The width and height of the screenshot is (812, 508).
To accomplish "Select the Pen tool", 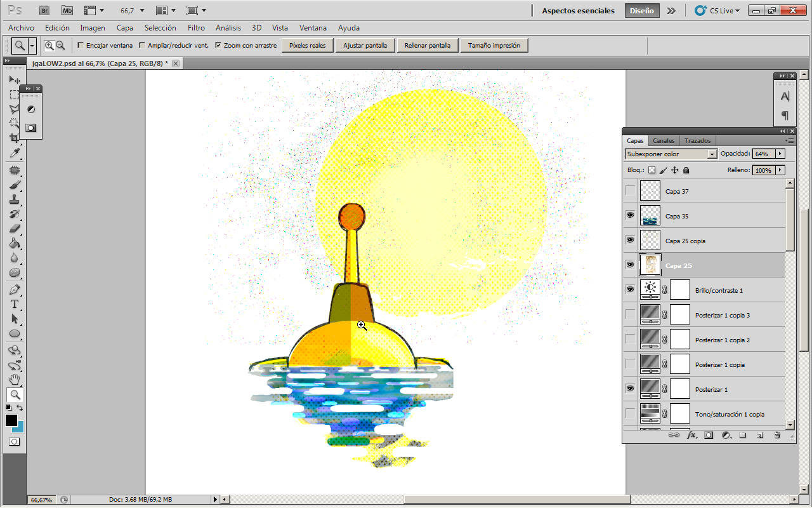I will [15, 290].
